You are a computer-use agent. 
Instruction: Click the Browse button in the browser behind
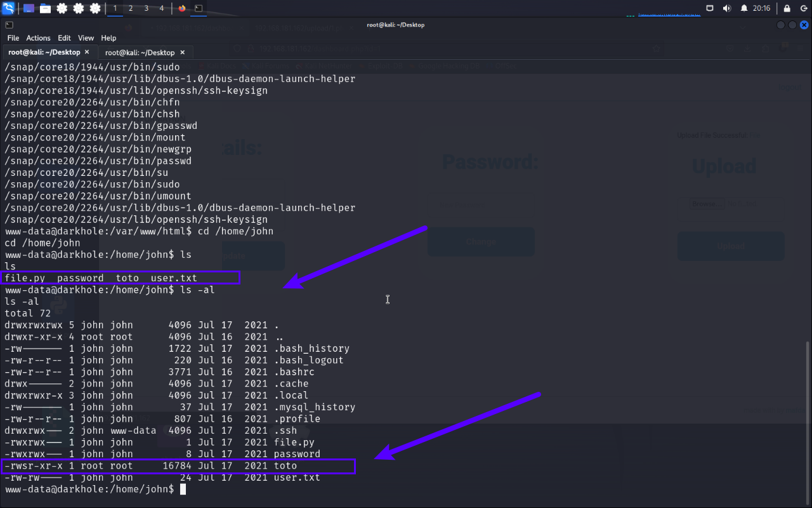click(x=705, y=204)
